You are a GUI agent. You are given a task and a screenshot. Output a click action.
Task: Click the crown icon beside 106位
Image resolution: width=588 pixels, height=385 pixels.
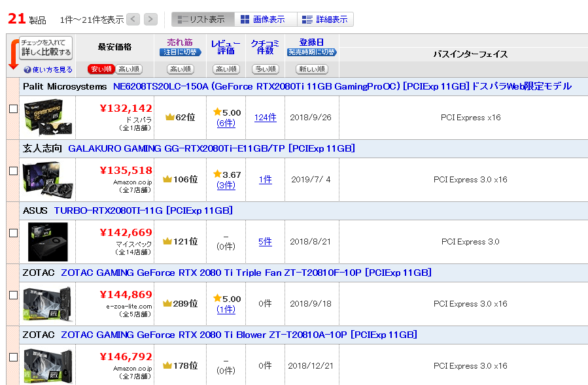[x=167, y=180]
